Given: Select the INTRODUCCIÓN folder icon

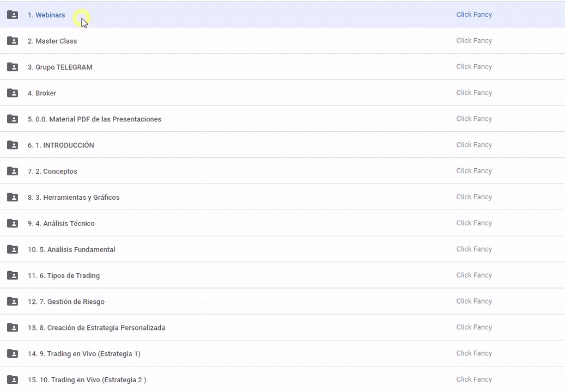Looking at the screenshot, I should [13, 145].
